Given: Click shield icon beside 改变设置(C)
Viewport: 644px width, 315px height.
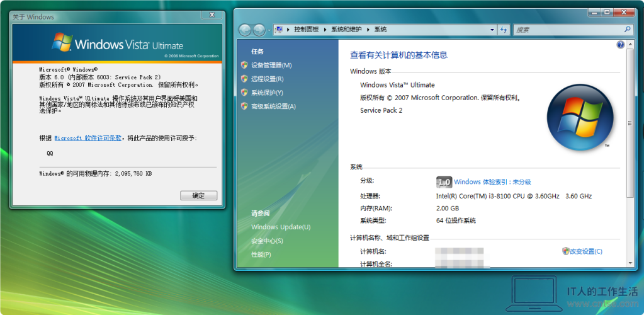Looking at the screenshot, I should 565,251.
